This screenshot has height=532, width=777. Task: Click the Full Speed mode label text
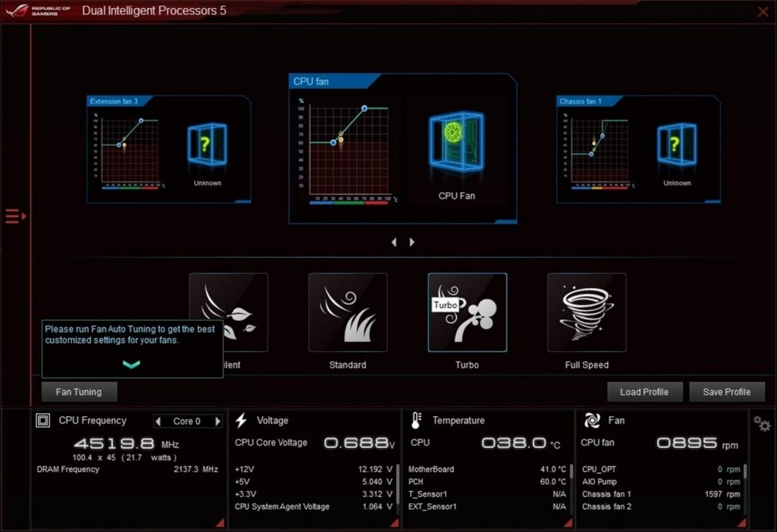(x=587, y=365)
